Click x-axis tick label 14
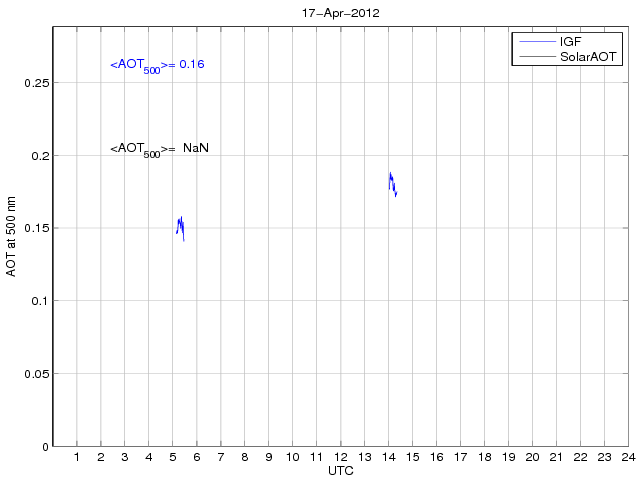This screenshot has height=480, width=640. tap(389, 457)
